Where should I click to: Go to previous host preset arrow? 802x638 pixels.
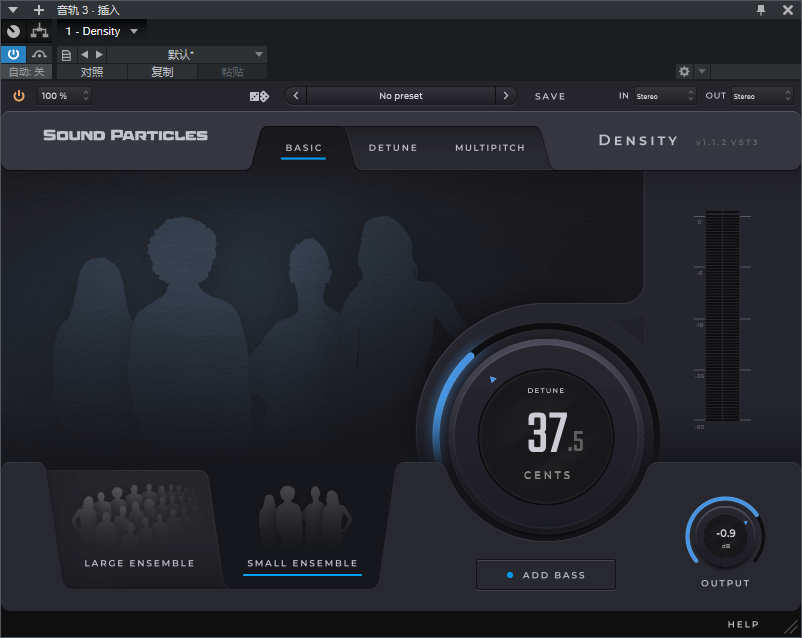pos(85,54)
